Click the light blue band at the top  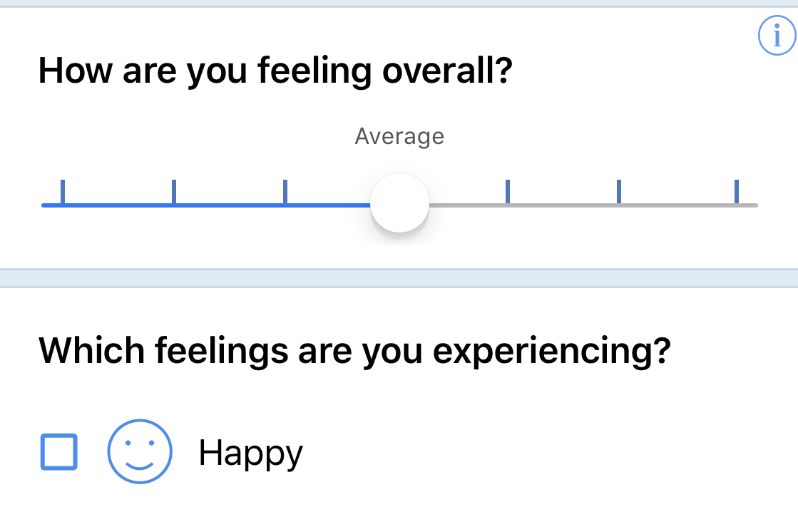coord(399,4)
